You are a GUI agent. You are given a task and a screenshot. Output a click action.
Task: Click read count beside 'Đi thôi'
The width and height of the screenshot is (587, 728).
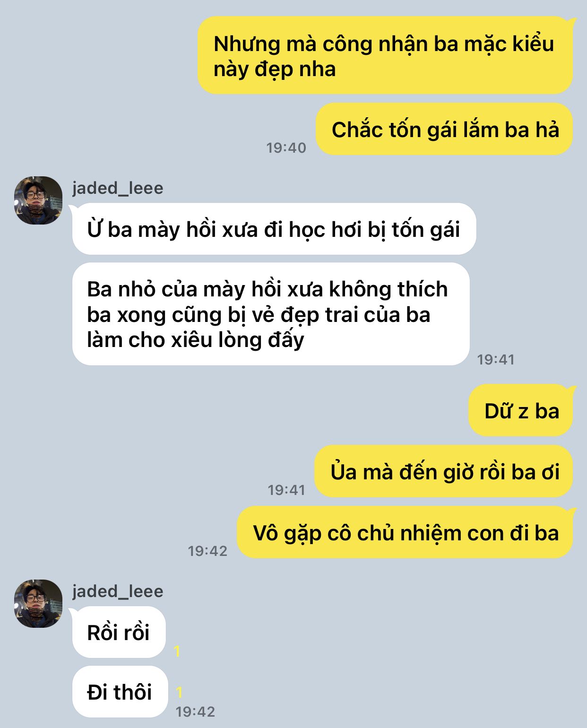[179, 692]
